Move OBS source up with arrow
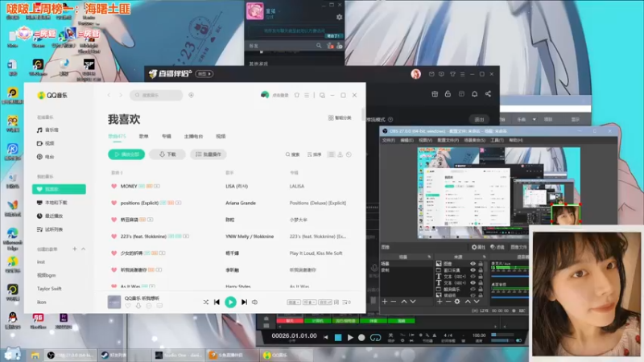 pyautogui.click(x=468, y=302)
